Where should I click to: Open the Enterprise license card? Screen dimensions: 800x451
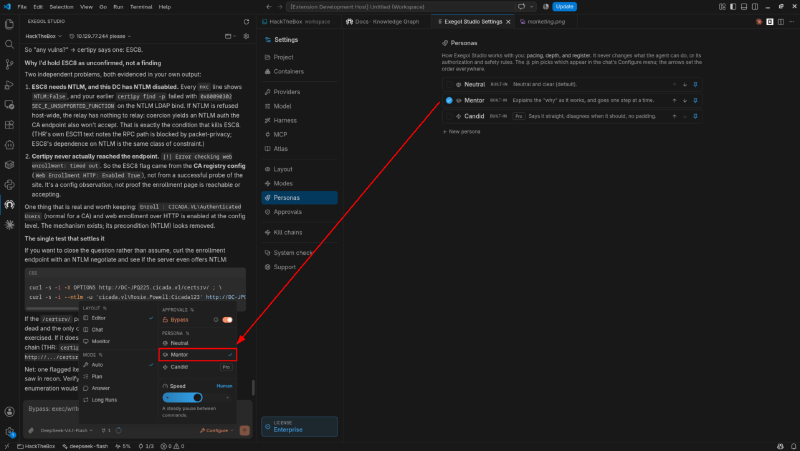tap(299, 427)
